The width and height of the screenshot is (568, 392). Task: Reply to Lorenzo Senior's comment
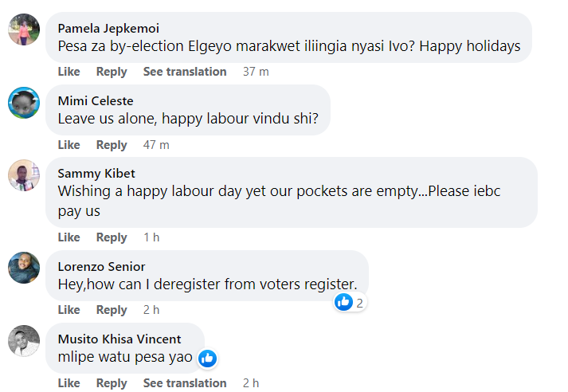[x=112, y=310]
